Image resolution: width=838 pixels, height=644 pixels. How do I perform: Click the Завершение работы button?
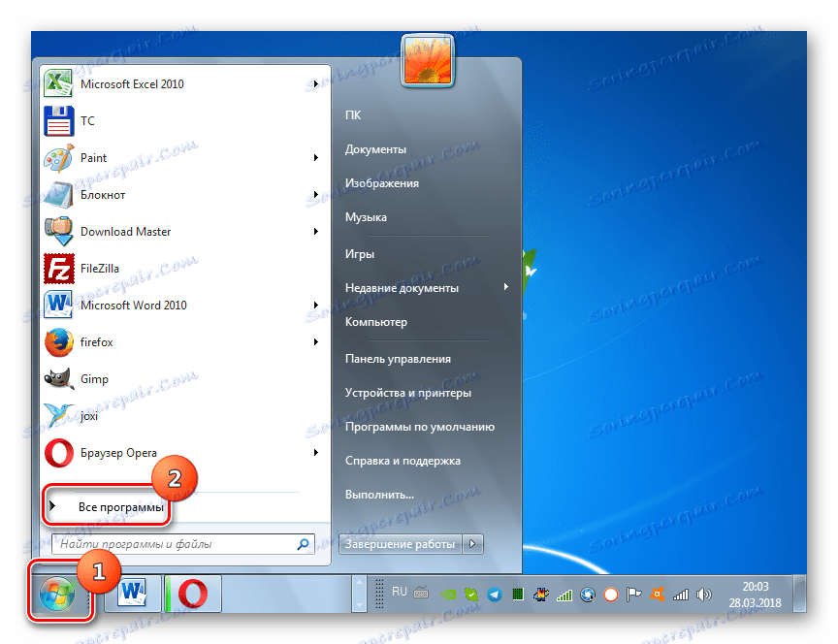[x=401, y=544]
